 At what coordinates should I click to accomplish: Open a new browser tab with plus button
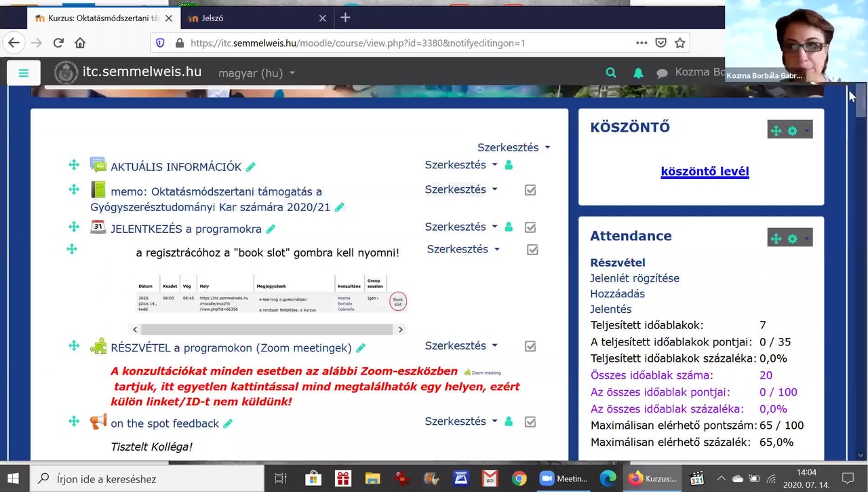click(345, 18)
